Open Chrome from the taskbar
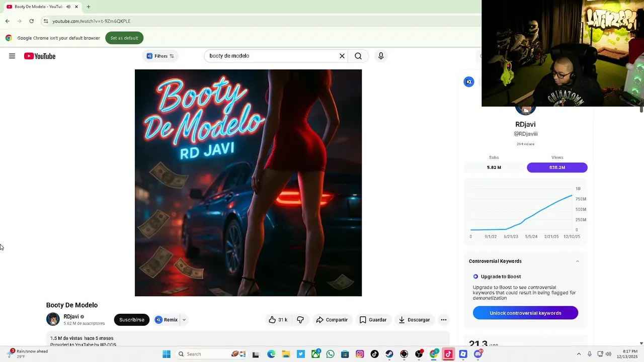The image size is (644, 362). coord(434,354)
